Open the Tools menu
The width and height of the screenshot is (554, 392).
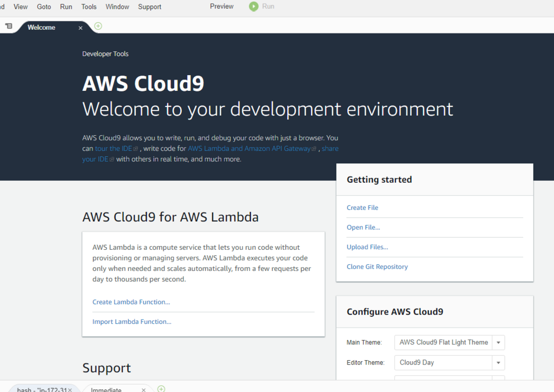tap(89, 6)
